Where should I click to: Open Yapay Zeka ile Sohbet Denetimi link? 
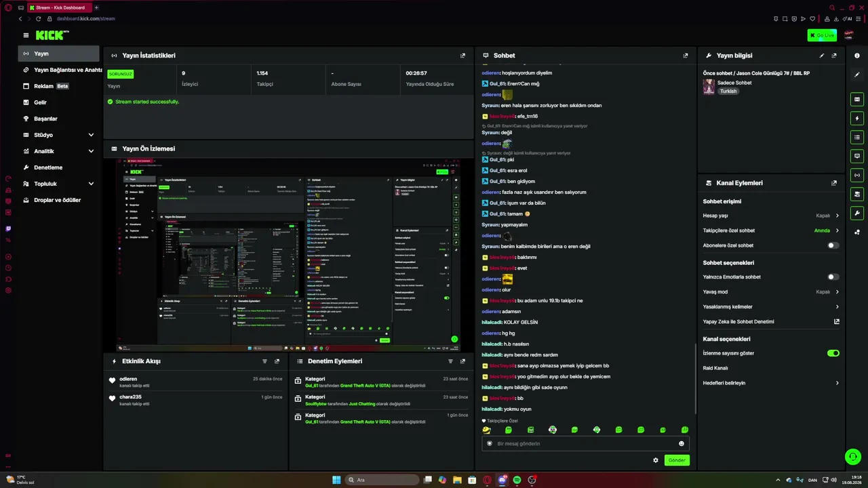(x=771, y=322)
